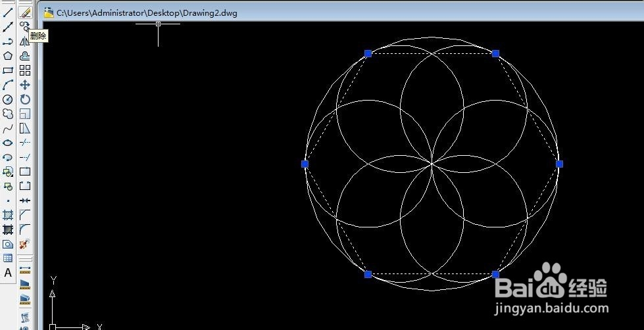Image resolution: width=644 pixels, height=330 pixels.
Task: Select the Arc tool
Action: tap(8, 85)
